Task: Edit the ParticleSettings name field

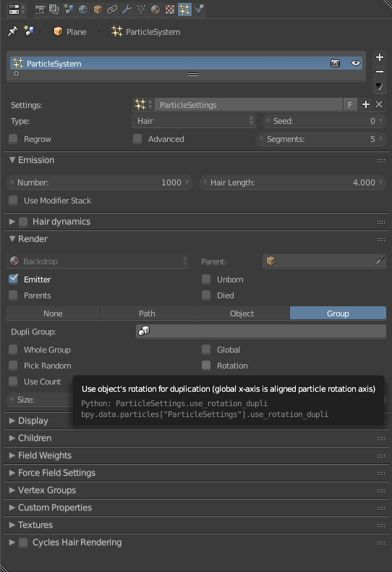Action: point(249,105)
